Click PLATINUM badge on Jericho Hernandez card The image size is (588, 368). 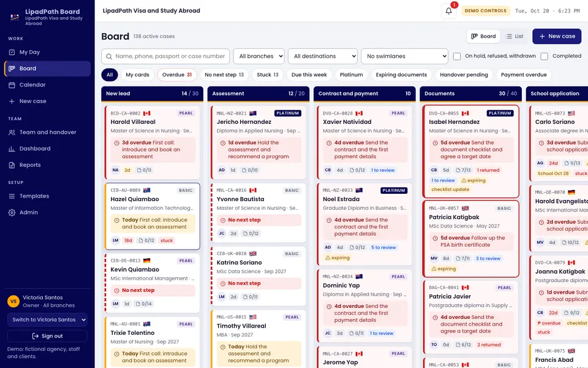pos(288,113)
